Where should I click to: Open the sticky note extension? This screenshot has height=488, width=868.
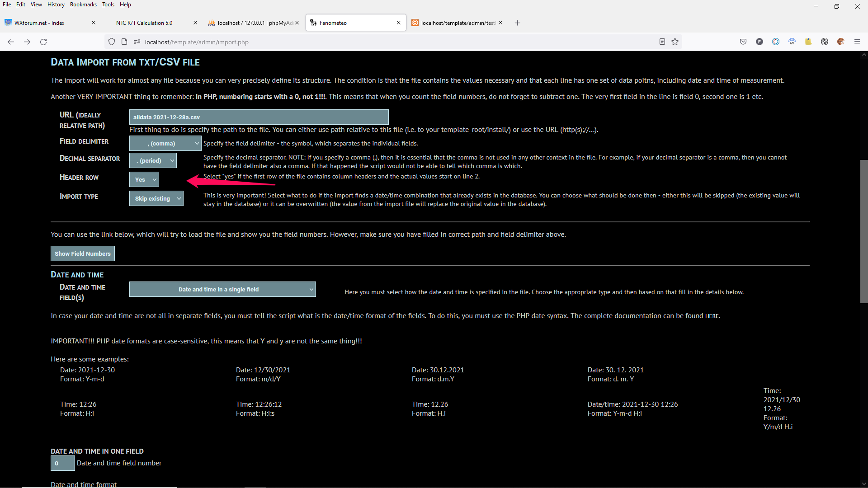click(808, 42)
